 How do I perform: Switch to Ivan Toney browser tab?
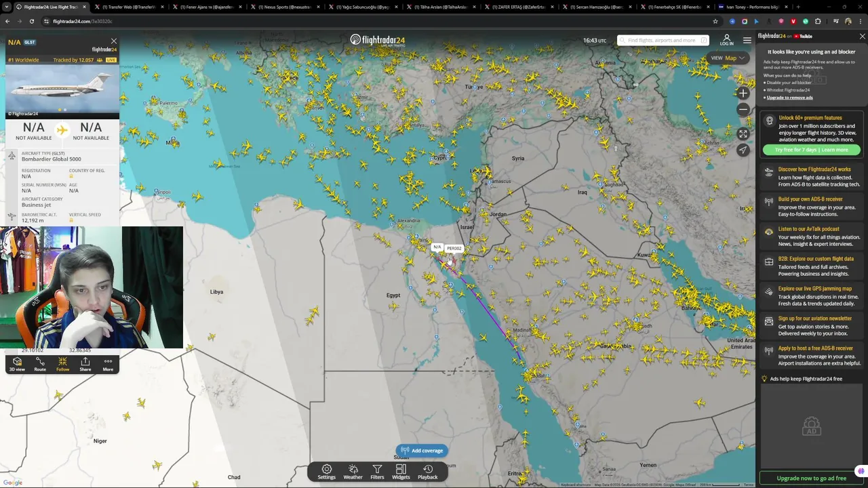pos(753,7)
